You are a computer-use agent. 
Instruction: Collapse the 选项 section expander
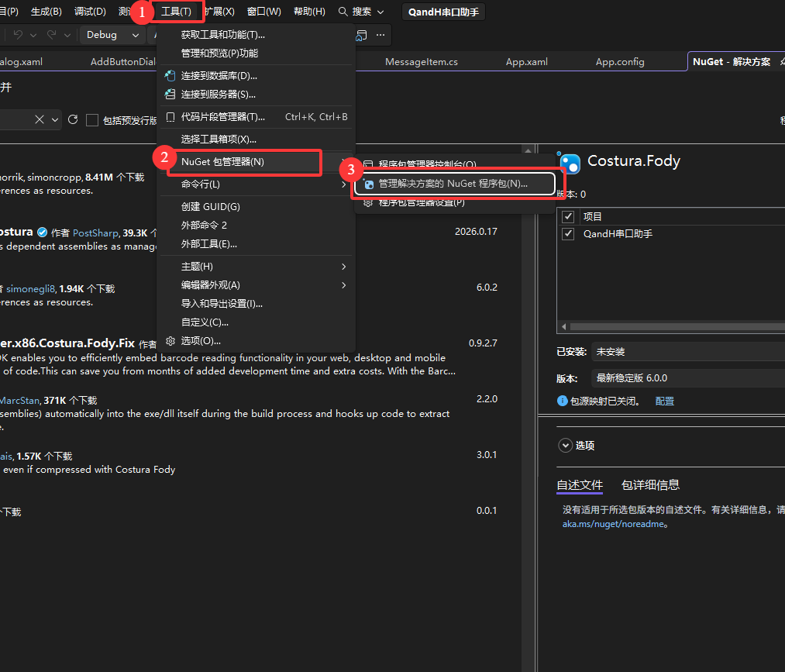[565, 445]
